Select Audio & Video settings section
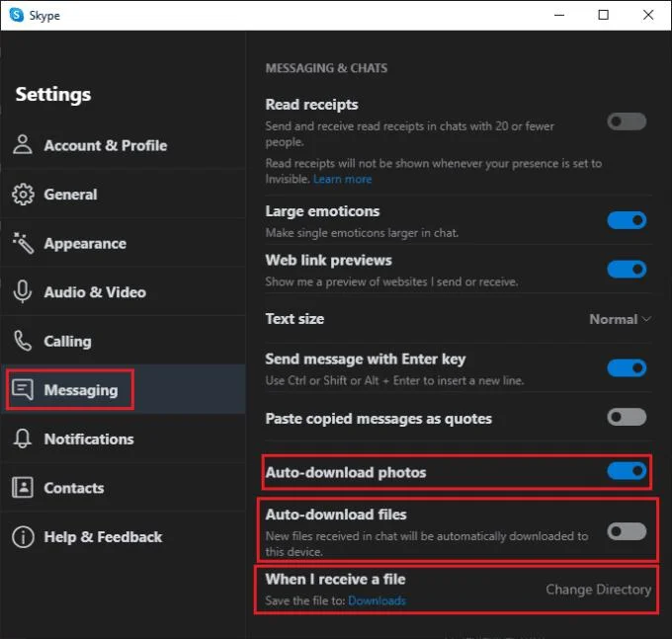The image size is (672, 639). coord(124,291)
